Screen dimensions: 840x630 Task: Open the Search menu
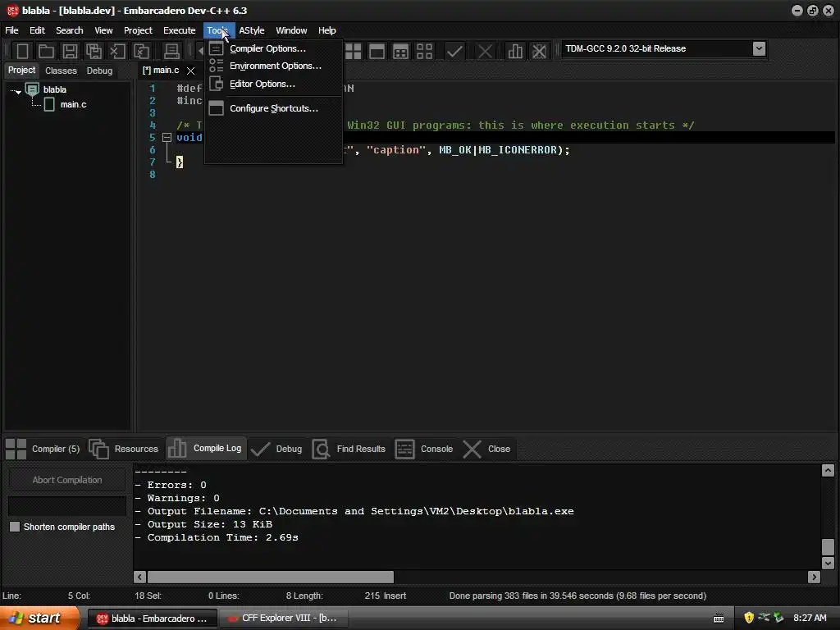coord(70,30)
